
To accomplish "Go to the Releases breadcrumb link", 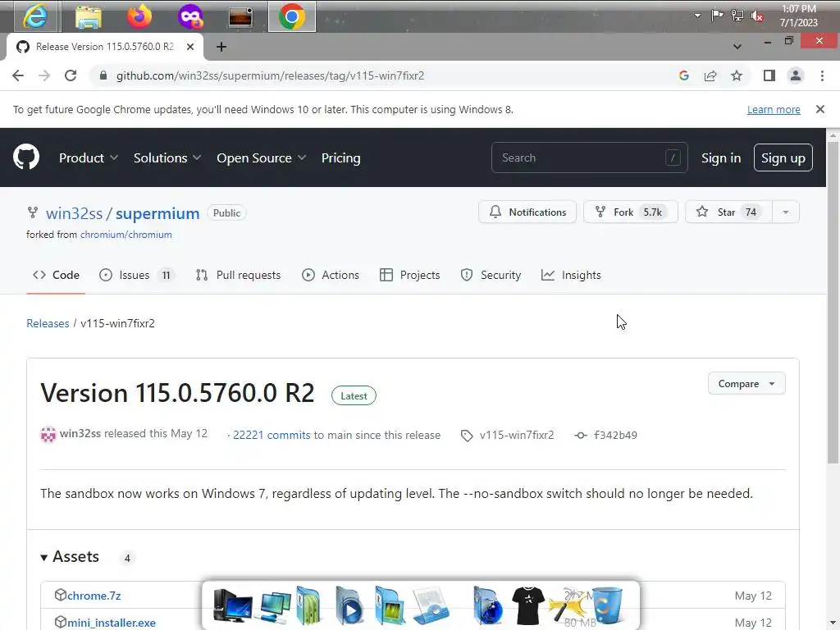I will point(48,323).
